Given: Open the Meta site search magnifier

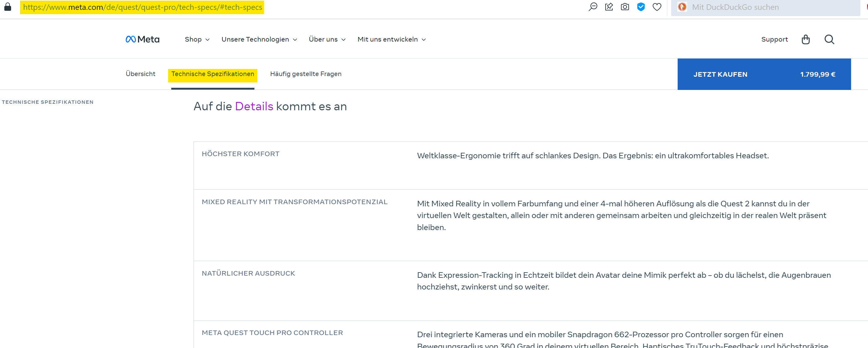Looking at the screenshot, I should click(829, 39).
